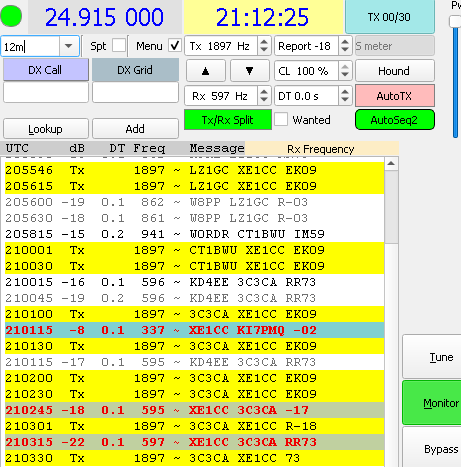Screen dimensions: 462x467
Task: Click the Add button
Action: (x=135, y=129)
